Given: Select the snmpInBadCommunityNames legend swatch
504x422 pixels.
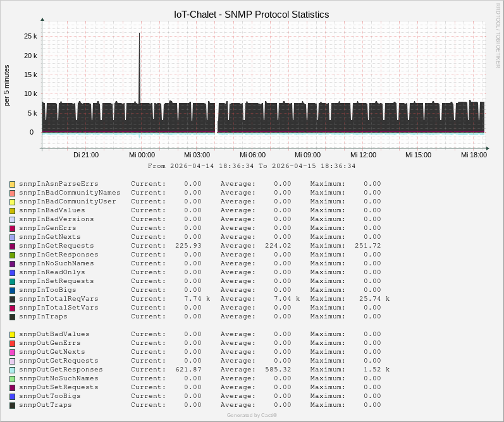Looking at the screenshot, I should click(12, 193).
